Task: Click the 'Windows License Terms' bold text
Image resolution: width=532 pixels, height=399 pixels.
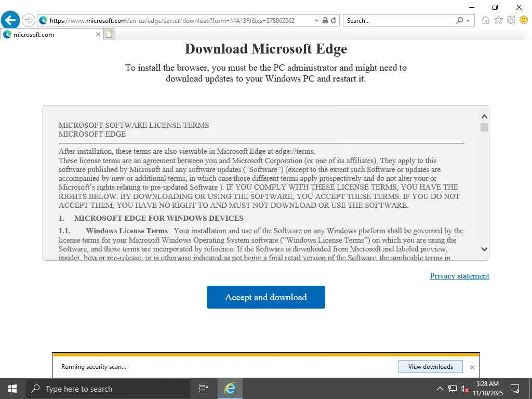Action: (x=127, y=231)
